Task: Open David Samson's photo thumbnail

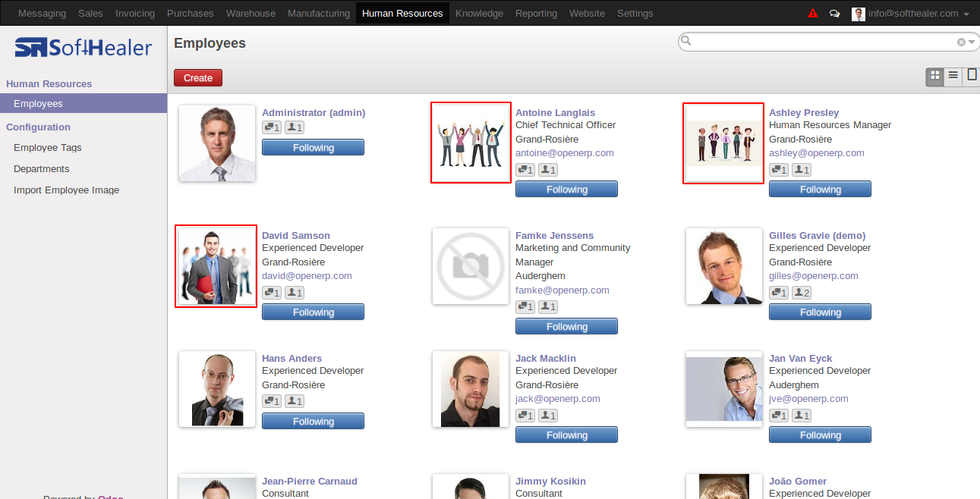Action: pos(216,266)
